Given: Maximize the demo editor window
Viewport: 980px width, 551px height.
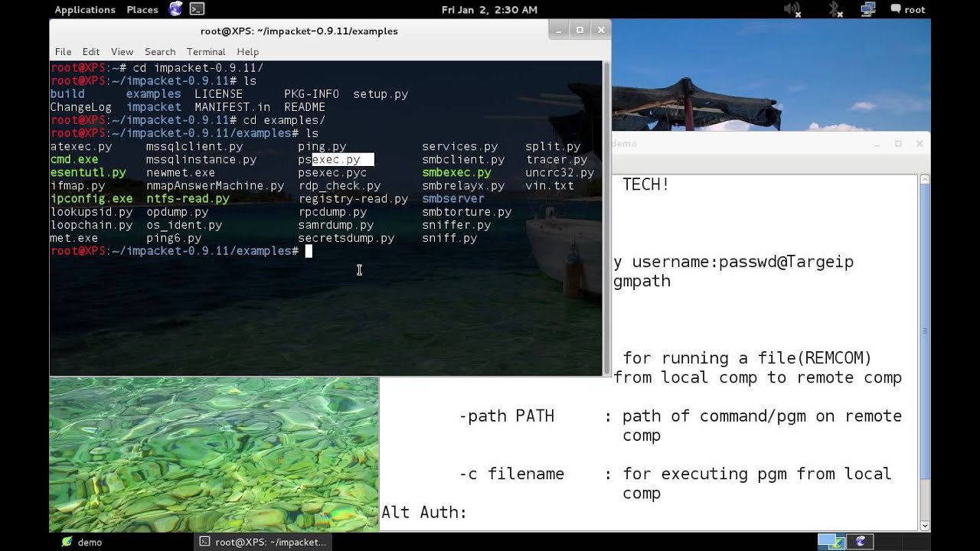Looking at the screenshot, I should tap(898, 143).
